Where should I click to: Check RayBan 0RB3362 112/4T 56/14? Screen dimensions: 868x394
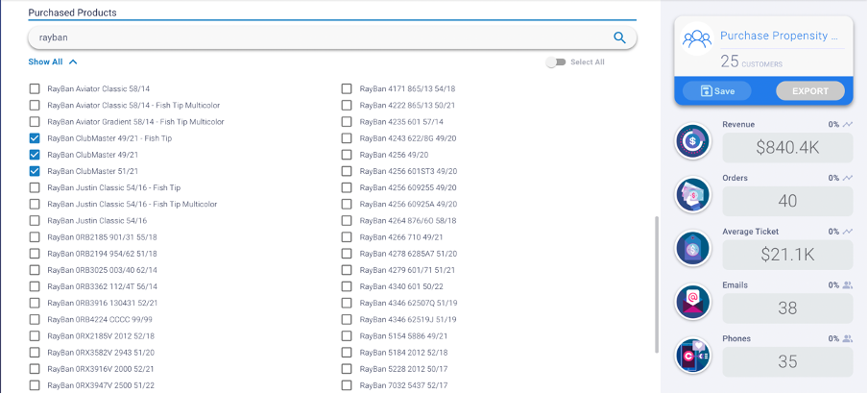35,286
